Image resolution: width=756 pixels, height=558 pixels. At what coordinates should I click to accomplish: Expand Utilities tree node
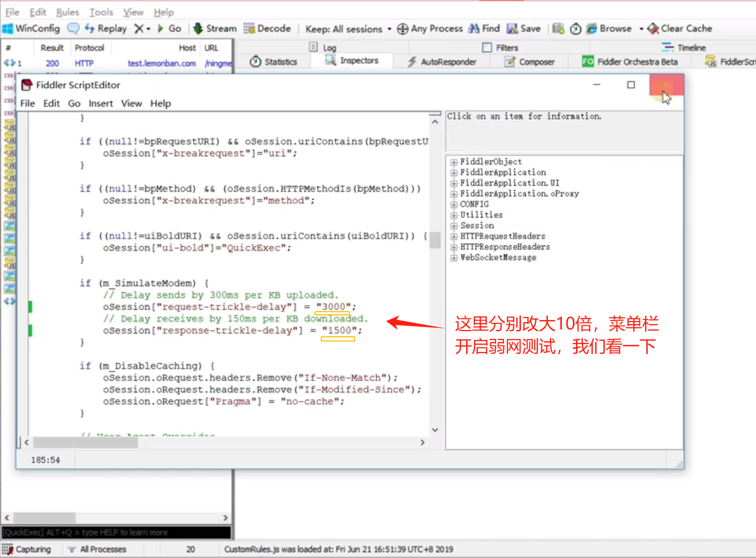pyautogui.click(x=454, y=215)
